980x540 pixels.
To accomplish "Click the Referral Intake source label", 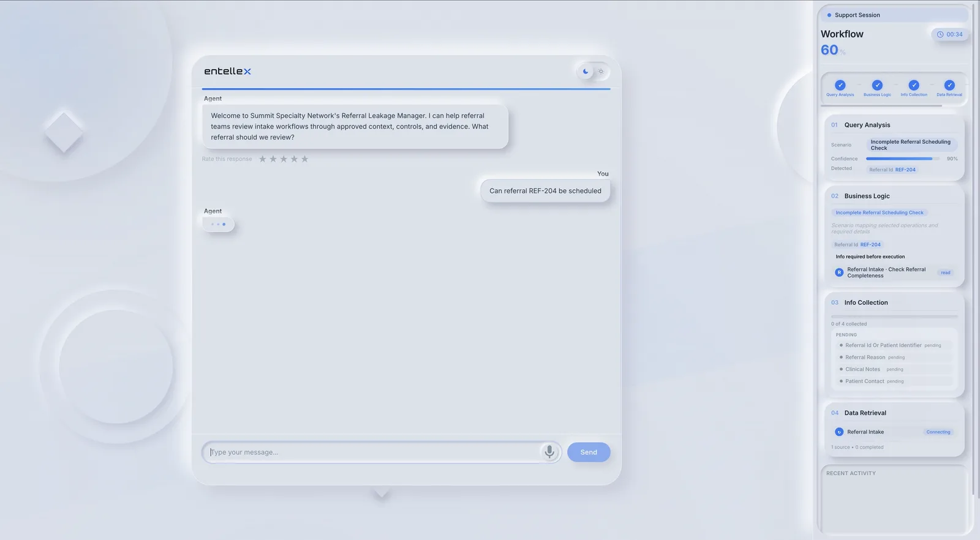I will pos(865,432).
